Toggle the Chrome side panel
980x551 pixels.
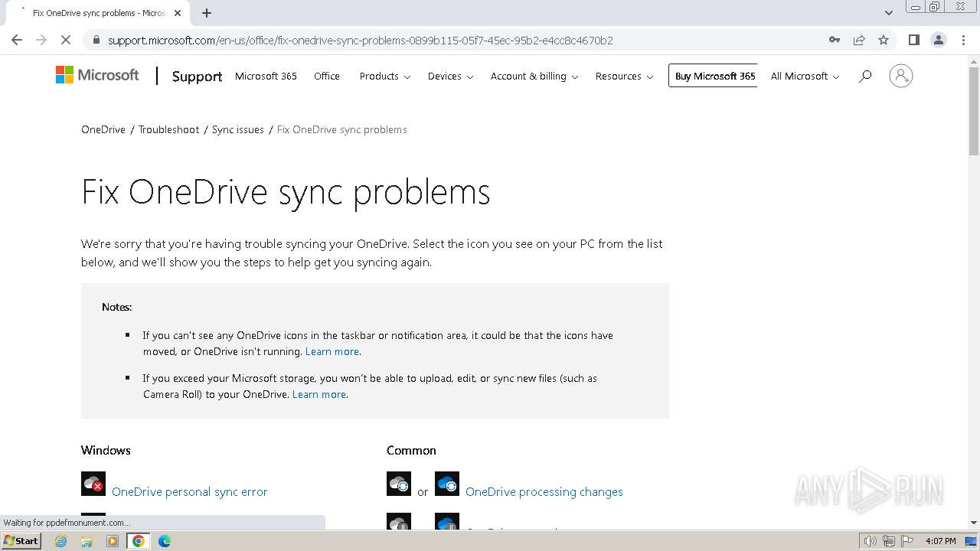coord(913,40)
